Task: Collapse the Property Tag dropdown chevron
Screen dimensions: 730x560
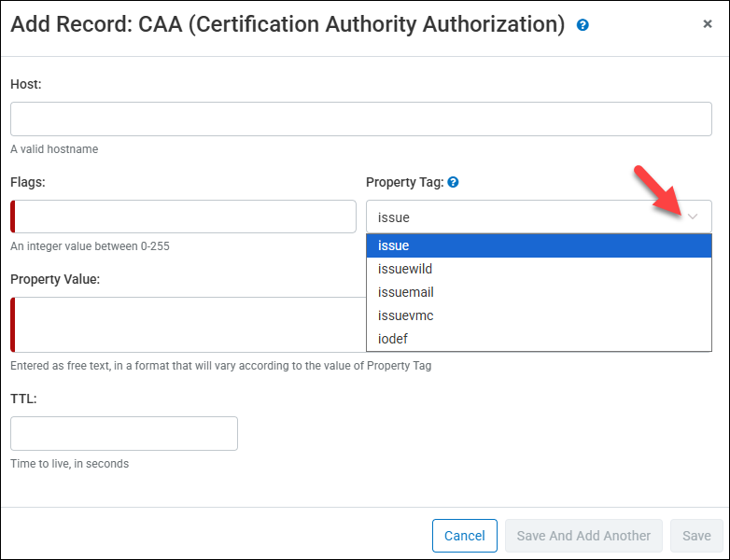Action: tap(693, 217)
